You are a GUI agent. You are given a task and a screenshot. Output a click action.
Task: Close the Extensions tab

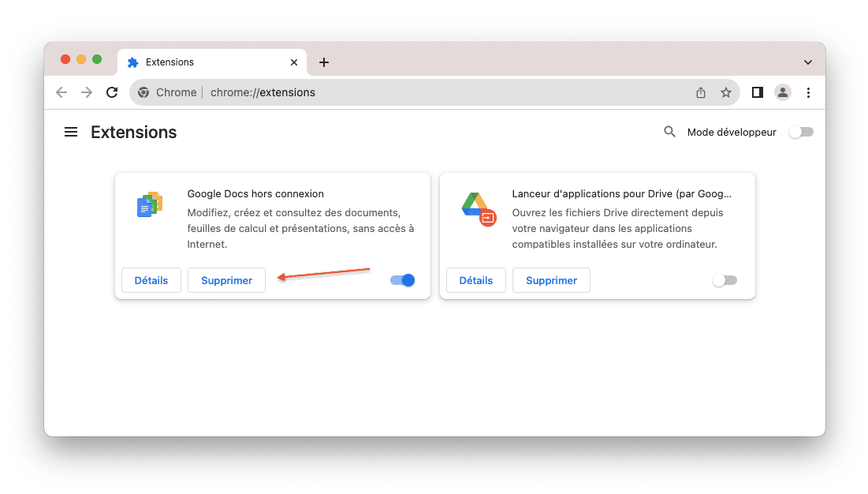pyautogui.click(x=294, y=62)
